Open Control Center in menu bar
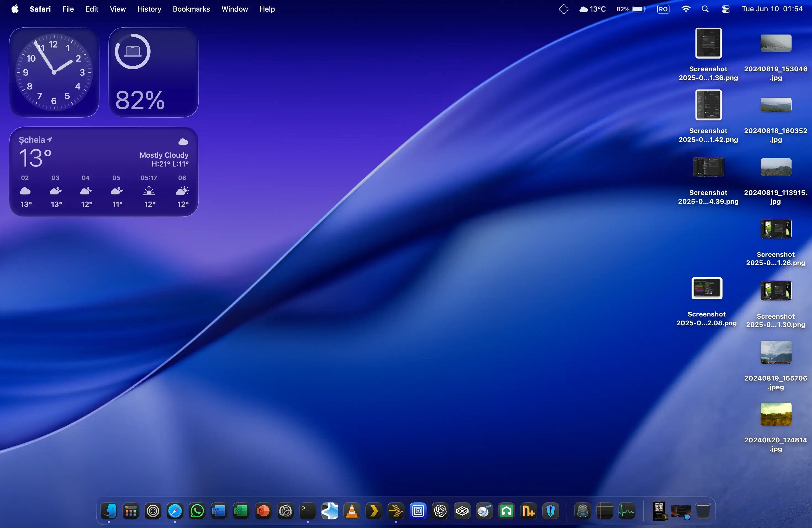Viewport: 812px width, 528px height. (726, 9)
